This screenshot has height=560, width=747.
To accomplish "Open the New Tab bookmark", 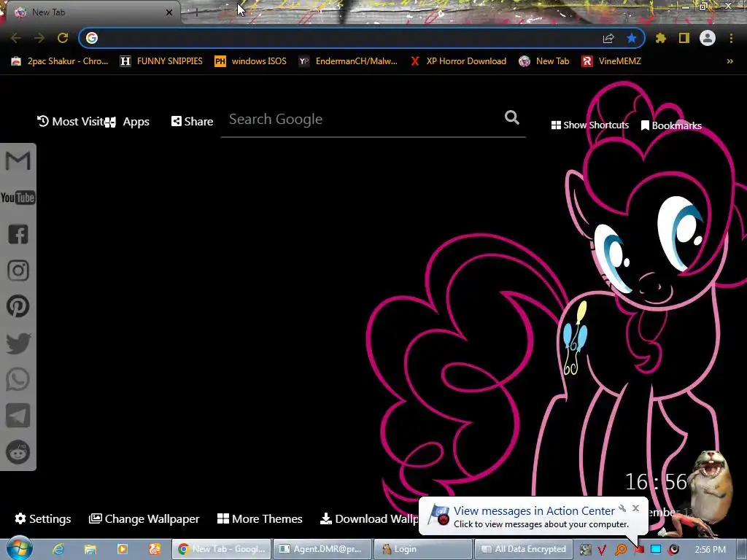I will pyautogui.click(x=544, y=61).
